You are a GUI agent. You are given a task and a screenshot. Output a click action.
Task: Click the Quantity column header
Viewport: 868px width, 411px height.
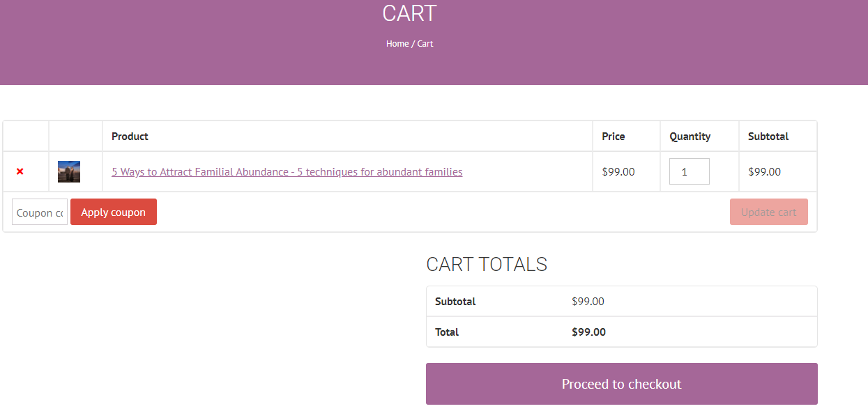pos(690,136)
